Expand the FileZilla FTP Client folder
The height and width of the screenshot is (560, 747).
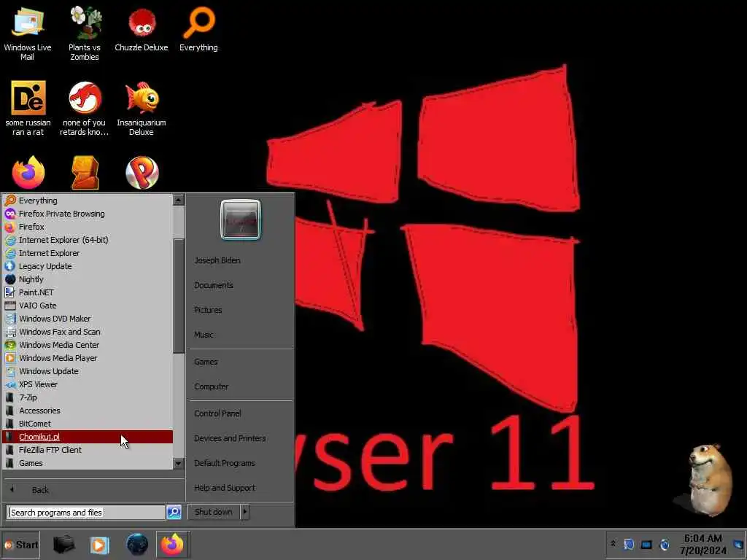tap(88, 449)
